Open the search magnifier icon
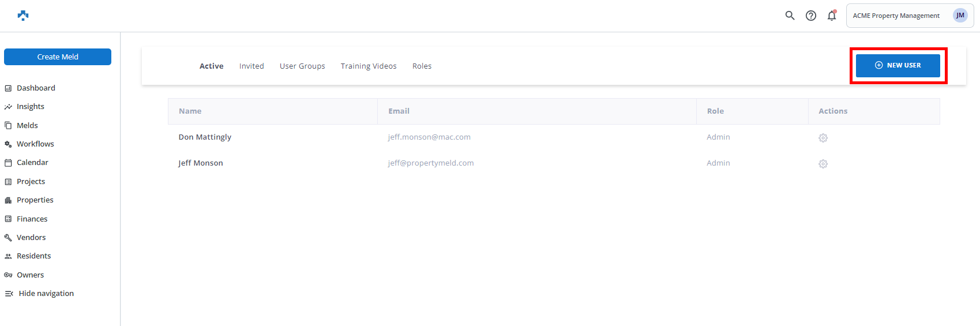980x326 pixels. (x=790, y=16)
